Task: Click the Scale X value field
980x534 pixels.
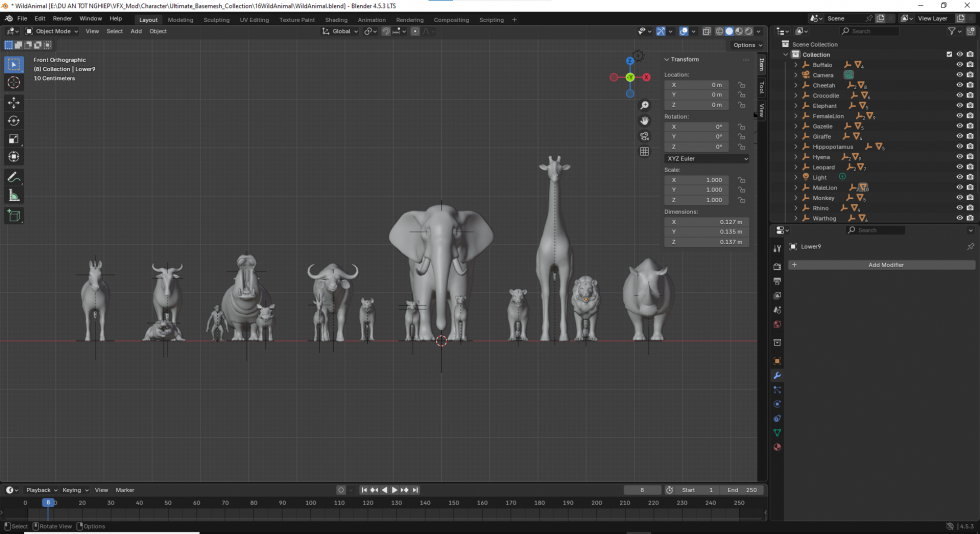Action: 697,180
